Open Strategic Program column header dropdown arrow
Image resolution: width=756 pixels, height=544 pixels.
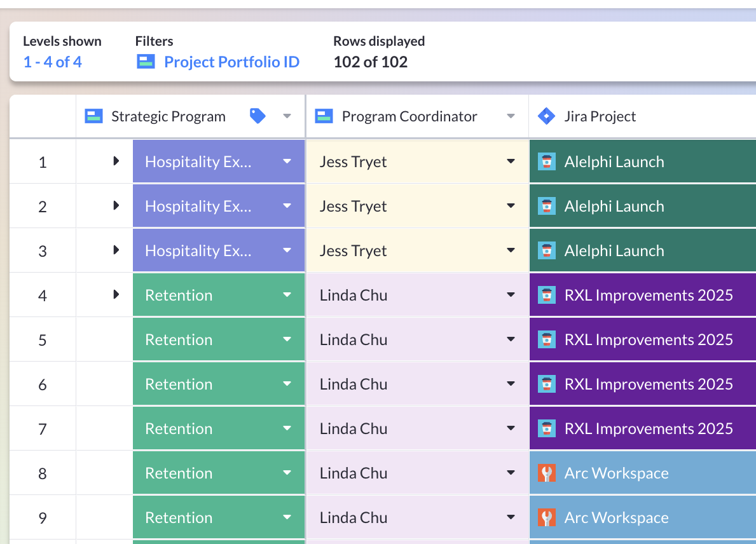click(x=287, y=116)
